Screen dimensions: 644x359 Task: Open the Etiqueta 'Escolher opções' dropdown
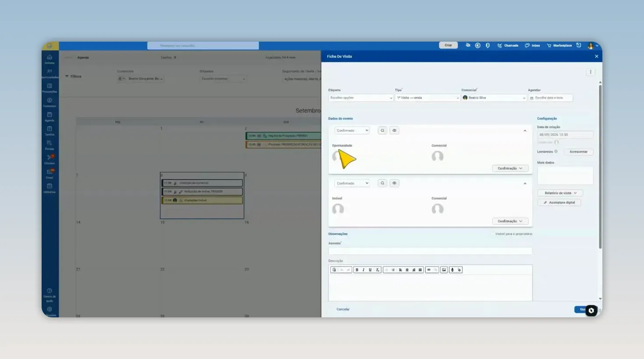pos(361,98)
